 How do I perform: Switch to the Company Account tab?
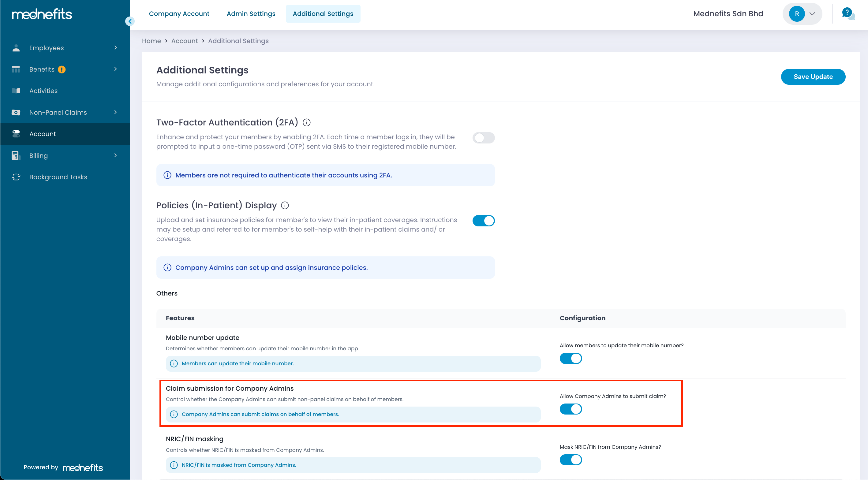179,14
